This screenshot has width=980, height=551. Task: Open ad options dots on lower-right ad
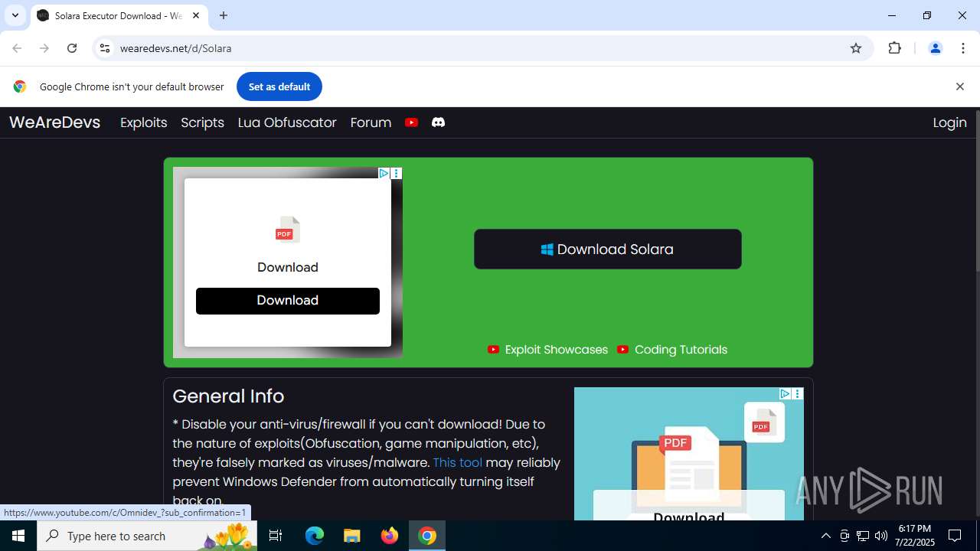pyautogui.click(x=798, y=393)
